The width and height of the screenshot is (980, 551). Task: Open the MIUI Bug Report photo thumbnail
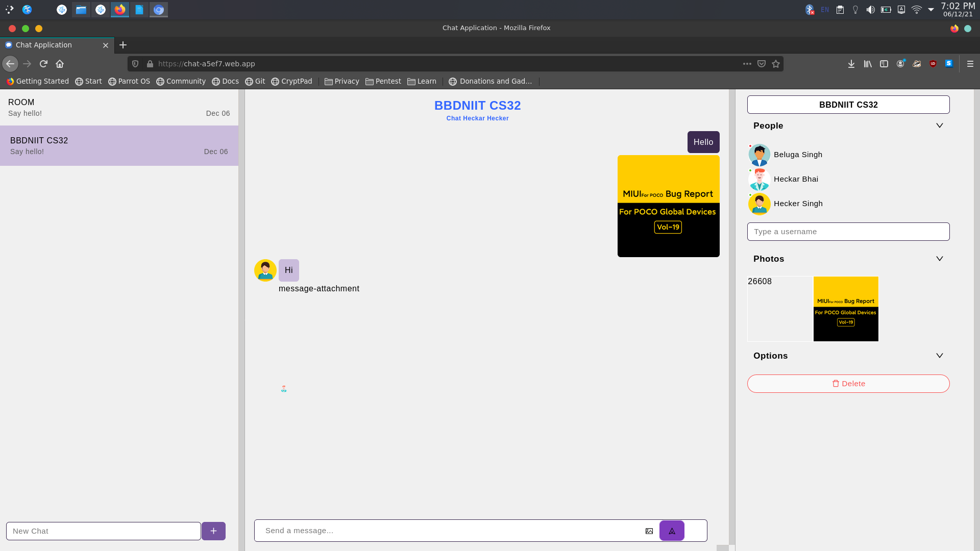[x=846, y=309]
